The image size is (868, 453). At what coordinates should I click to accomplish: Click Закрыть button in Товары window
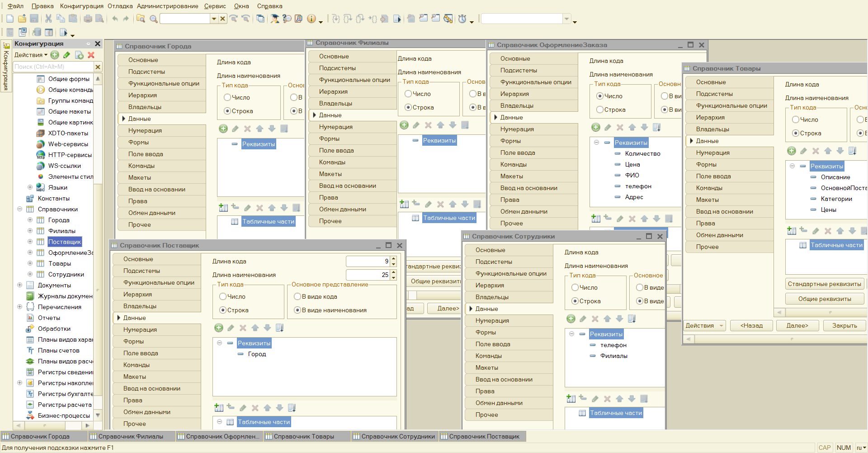click(x=844, y=325)
